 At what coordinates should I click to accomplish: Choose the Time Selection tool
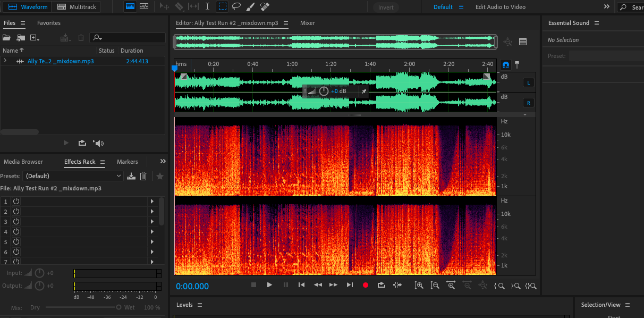click(x=207, y=7)
